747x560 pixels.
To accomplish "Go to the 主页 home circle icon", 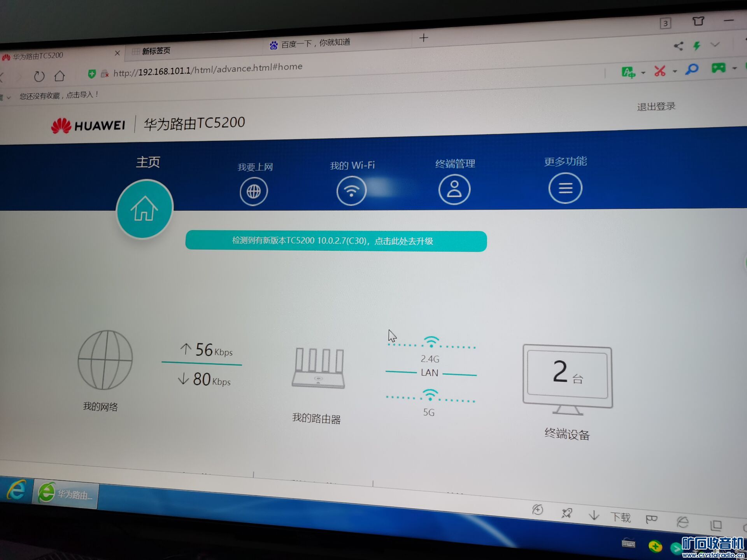I will [144, 209].
